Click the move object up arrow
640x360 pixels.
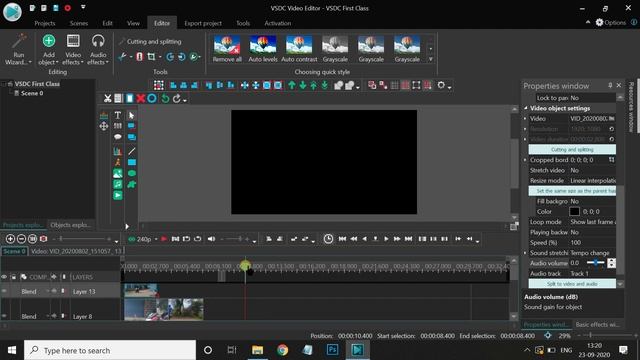291,85
